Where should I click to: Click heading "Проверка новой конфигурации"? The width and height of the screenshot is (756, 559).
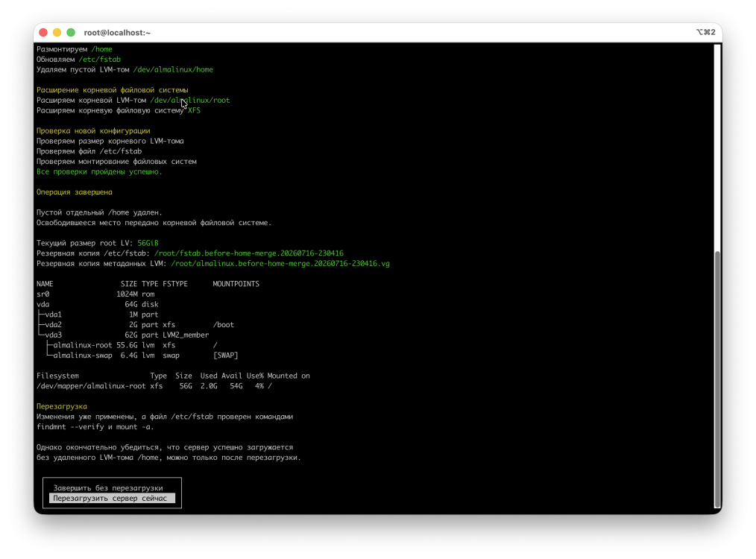pos(93,130)
